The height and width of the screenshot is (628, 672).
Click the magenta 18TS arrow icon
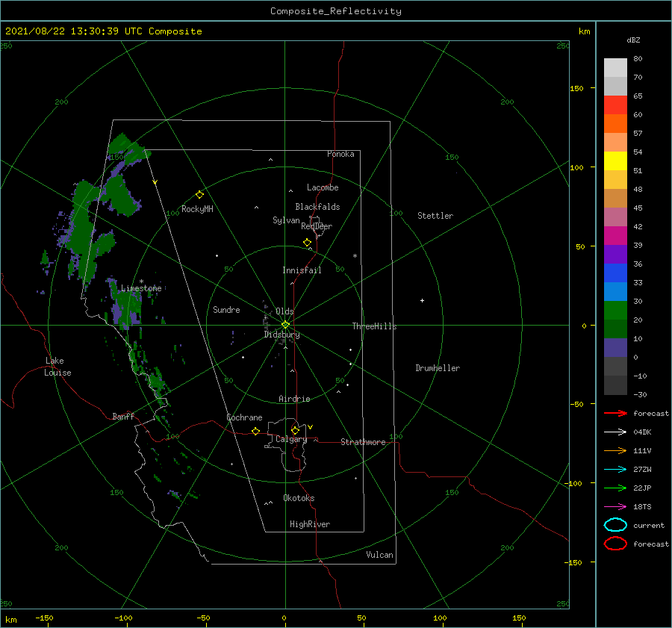(615, 507)
